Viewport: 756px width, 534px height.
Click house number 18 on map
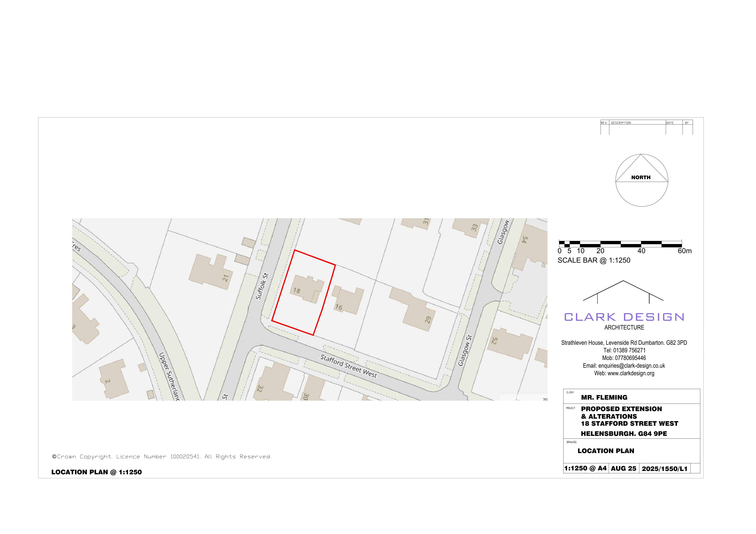pos(297,291)
